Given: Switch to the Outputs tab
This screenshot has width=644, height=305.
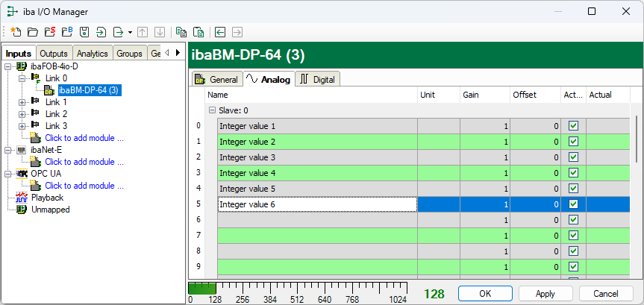Looking at the screenshot, I should [x=54, y=54].
